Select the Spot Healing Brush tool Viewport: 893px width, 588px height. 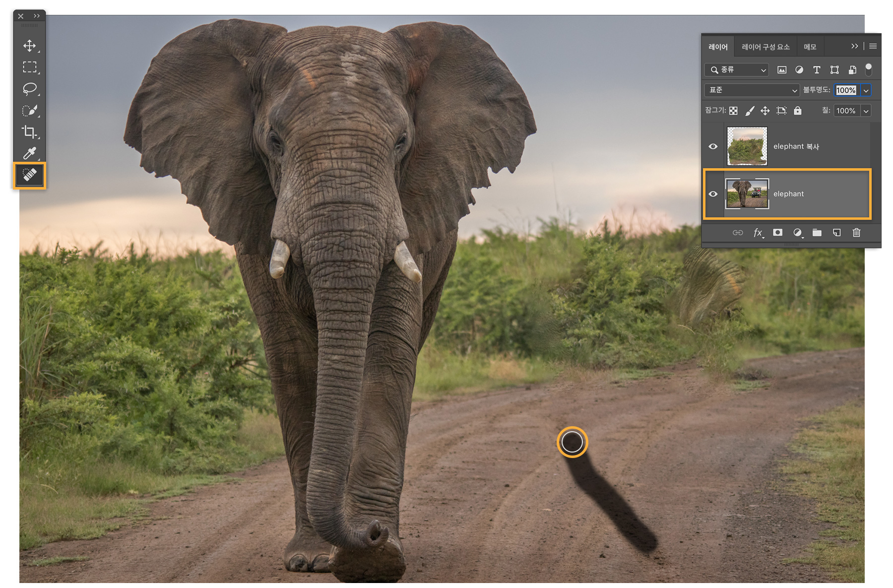[x=29, y=175]
